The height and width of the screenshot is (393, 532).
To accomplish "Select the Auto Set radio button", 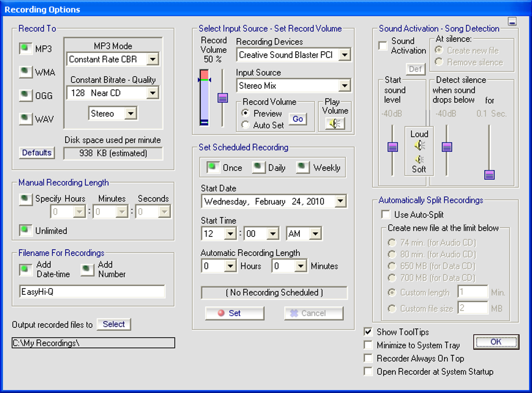I will [245, 125].
